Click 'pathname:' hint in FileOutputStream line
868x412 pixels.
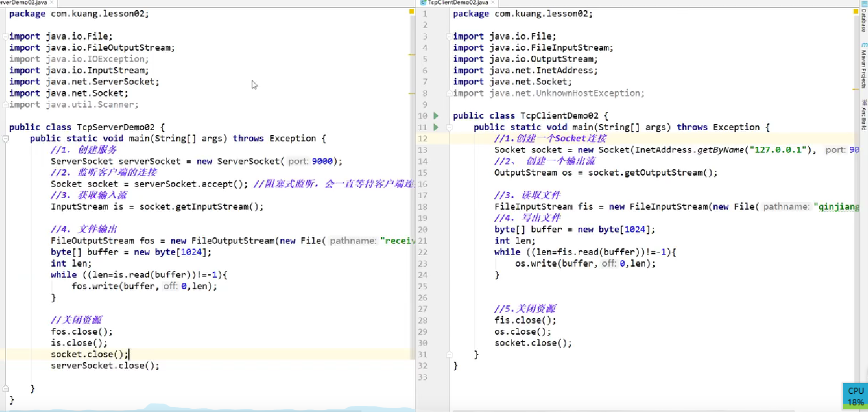coord(353,241)
